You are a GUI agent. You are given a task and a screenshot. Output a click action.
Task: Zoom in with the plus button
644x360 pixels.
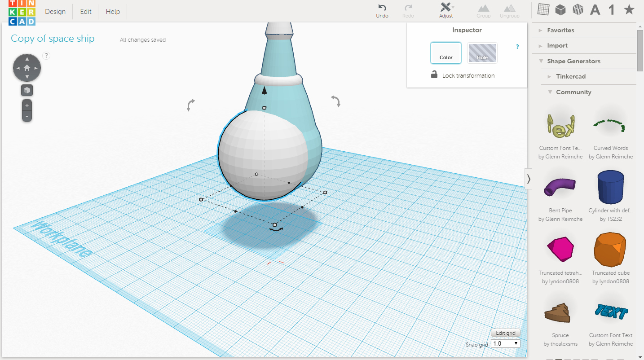(27, 105)
